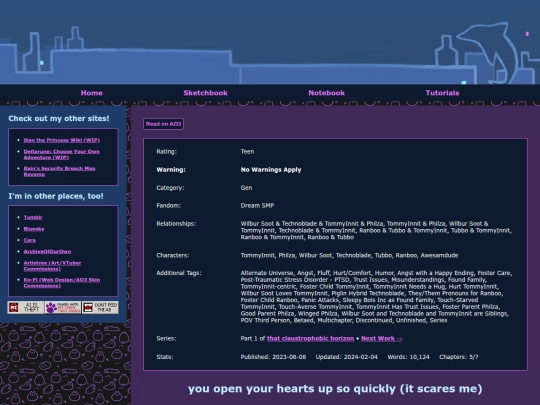Go to the Sketchbook section
540x405 pixels.
[x=205, y=93]
